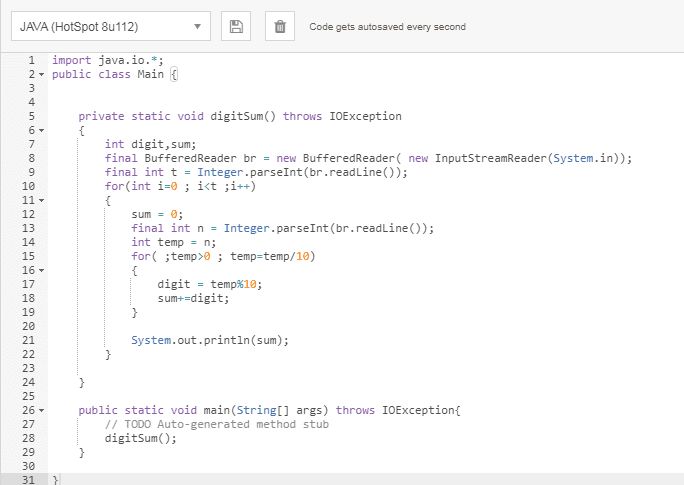Click 'public class Main' text on line 2
The width and height of the screenshot is (684, 485).
click(108, 74)
